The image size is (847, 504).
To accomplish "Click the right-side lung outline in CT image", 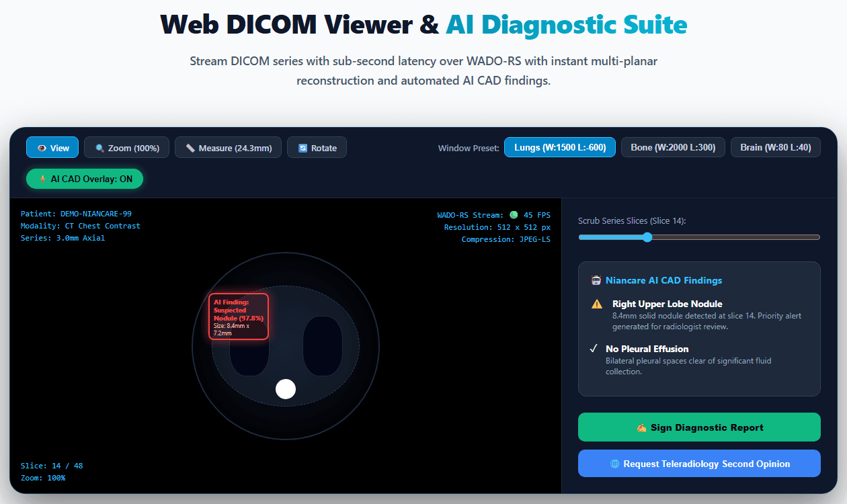I will [x=323, y=346].
